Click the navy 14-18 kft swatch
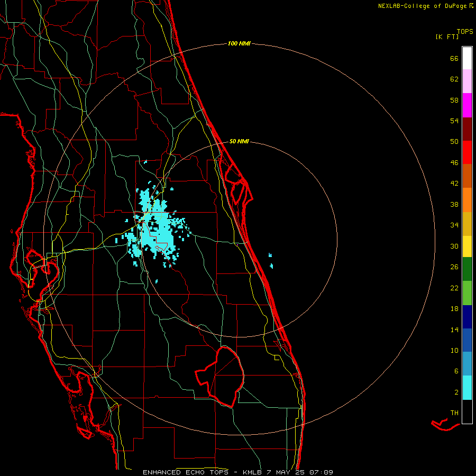This screenshot has width=476, height=476. 467,317
